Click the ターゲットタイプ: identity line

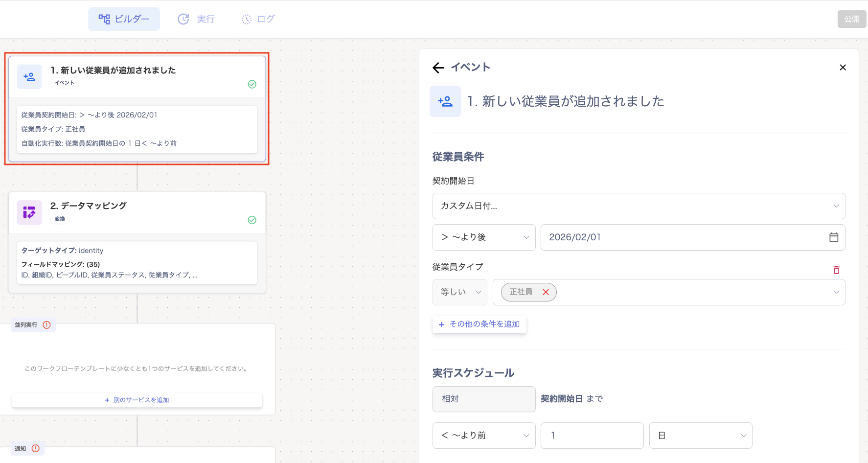[x=62, y=251]
